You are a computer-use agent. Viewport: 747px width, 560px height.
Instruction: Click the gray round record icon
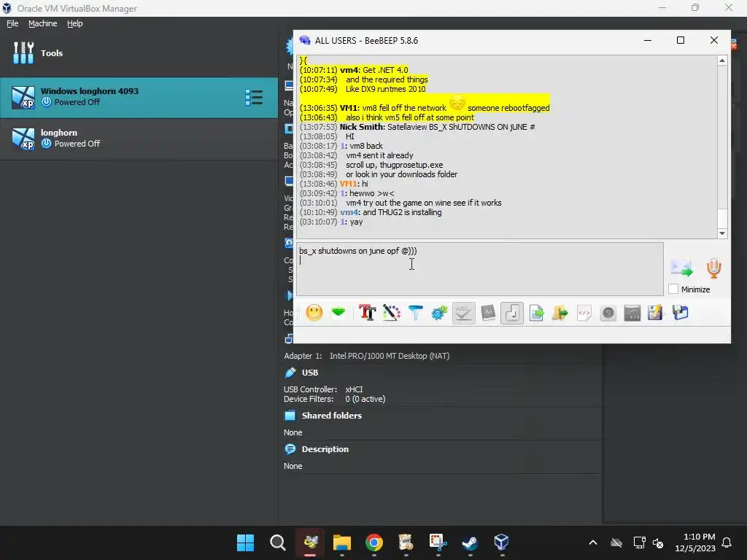point(608,313)
